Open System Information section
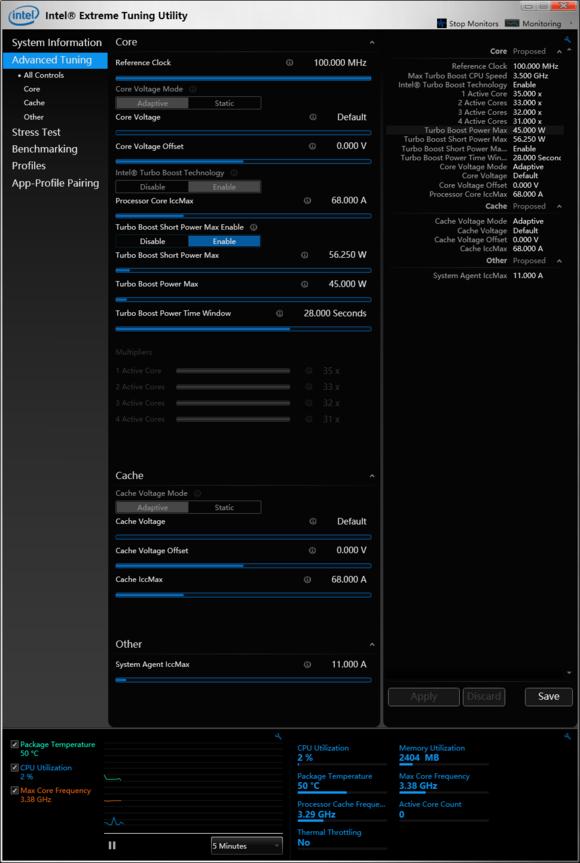Screen dimensions: 580x863 [x=57, y=43]
